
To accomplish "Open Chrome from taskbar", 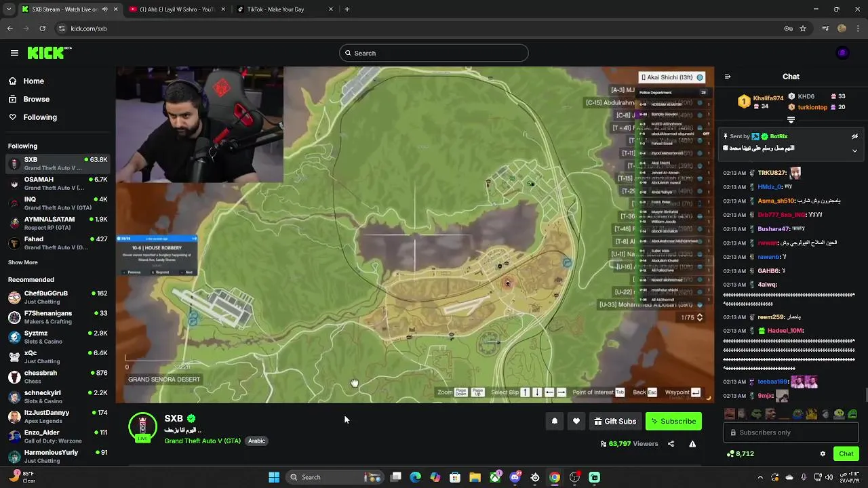I will pos(555,477).
